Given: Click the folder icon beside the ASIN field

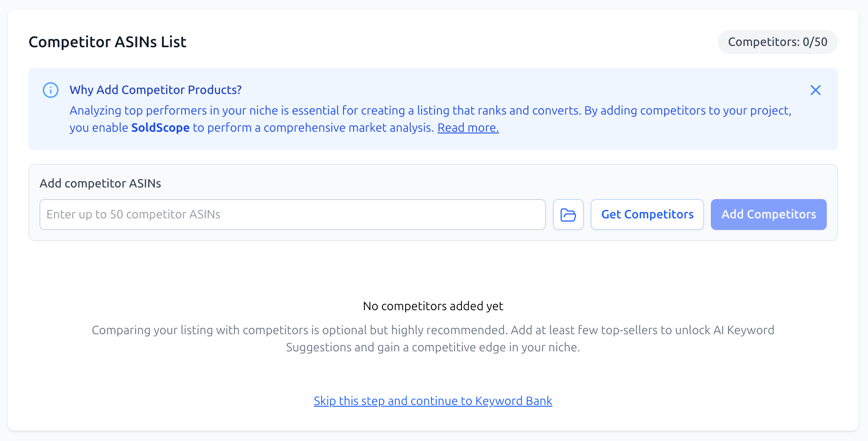Looking at the screenshot, I should (x=568, y=214).
